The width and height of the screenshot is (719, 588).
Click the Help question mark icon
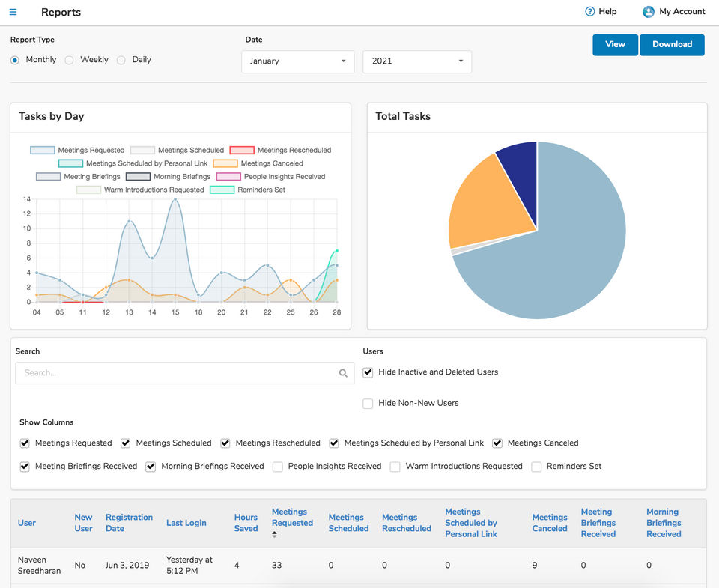coord(589,12)
